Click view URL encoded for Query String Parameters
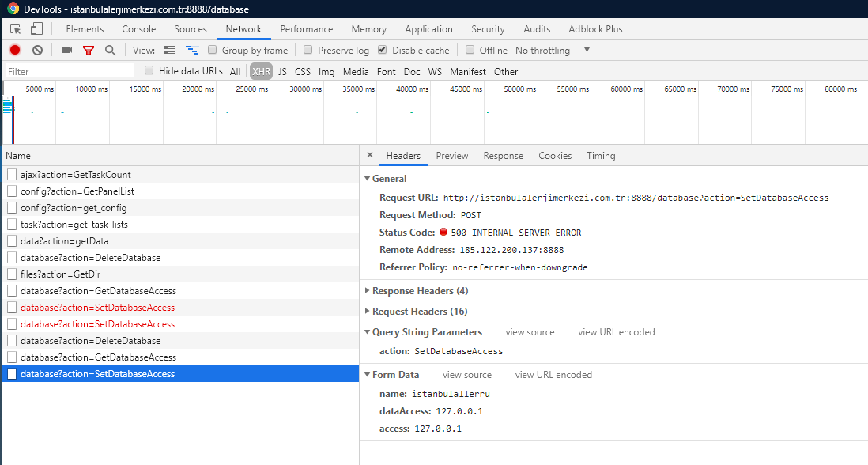868x465 pixels. coord(616,332)
